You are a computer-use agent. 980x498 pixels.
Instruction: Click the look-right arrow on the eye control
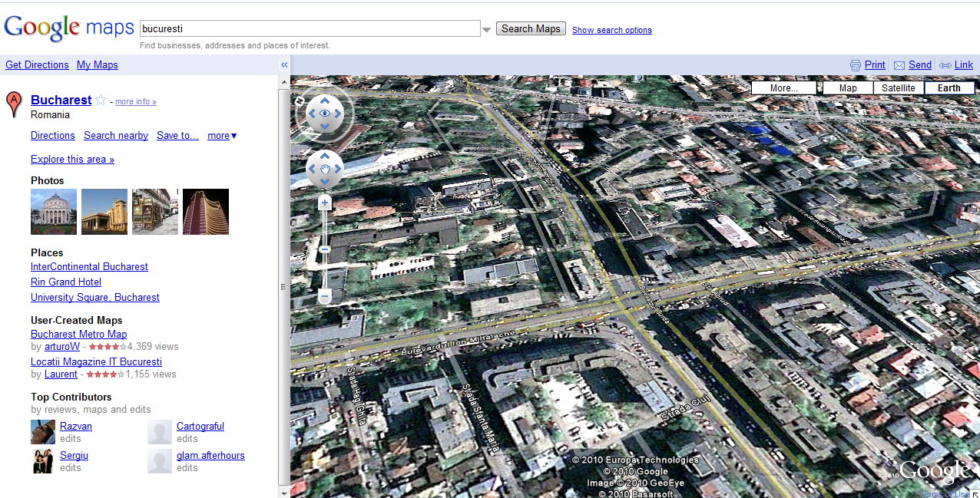[338, 114]
